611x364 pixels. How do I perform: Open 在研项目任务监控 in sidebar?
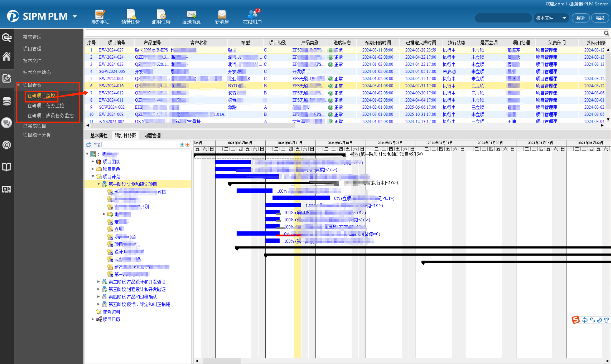(46, 105)
